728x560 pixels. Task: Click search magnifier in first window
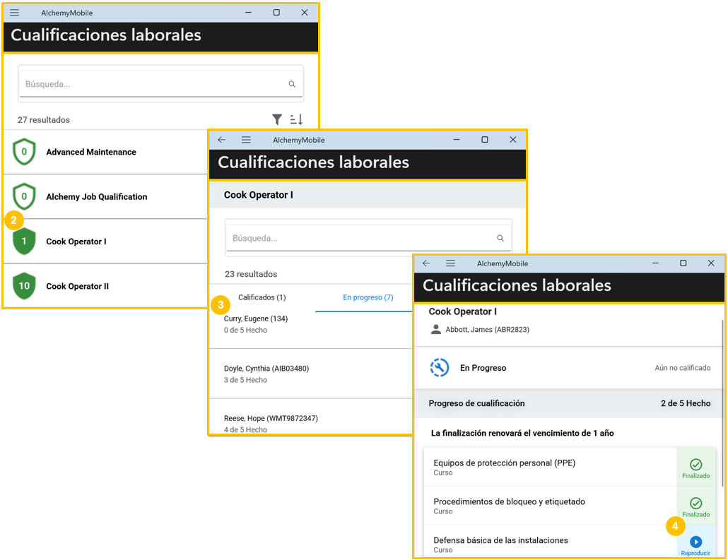click(x=292, y=84)
